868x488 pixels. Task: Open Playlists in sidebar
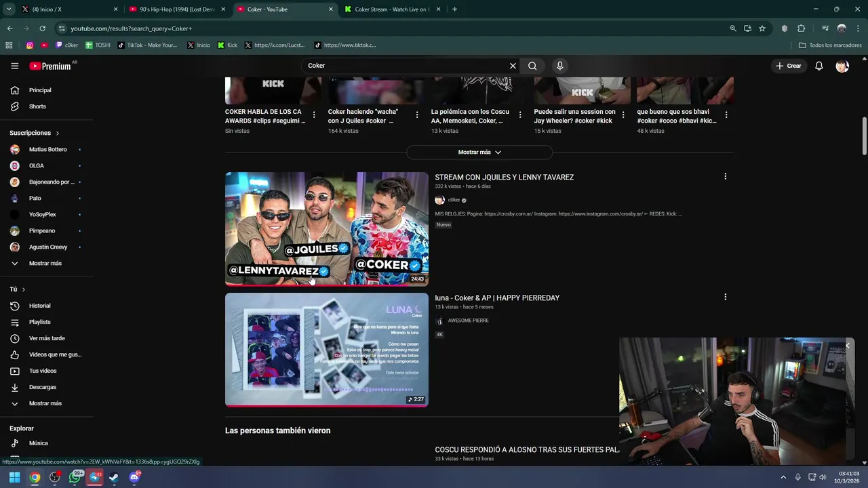tap(39, 322)
